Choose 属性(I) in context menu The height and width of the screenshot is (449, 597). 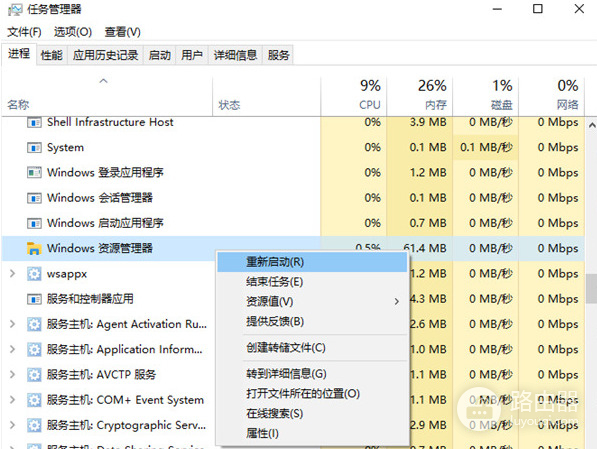pyautogui.click(x=312, y=433)
